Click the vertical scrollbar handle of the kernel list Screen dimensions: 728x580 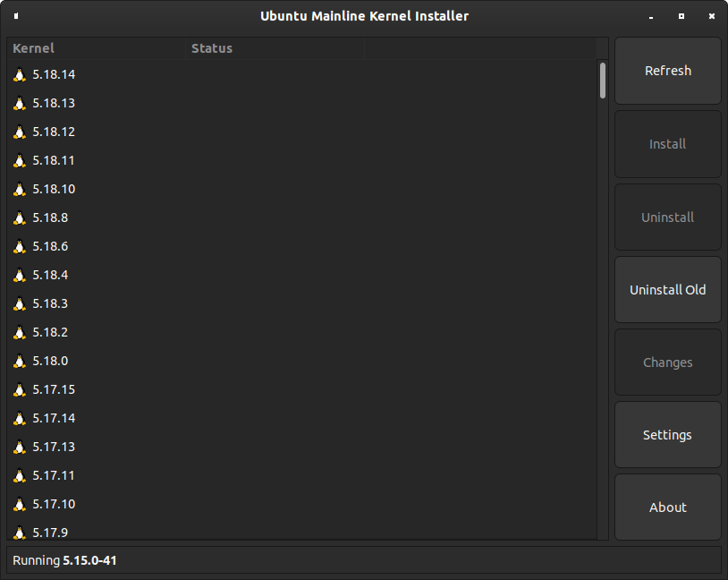603,80
